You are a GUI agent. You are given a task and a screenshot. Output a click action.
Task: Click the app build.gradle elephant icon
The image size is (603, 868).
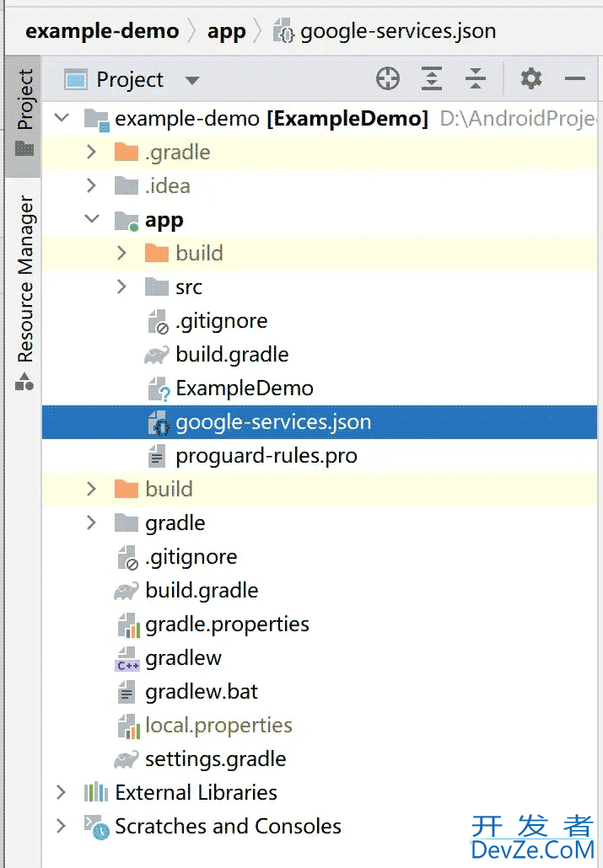(156, 355)
